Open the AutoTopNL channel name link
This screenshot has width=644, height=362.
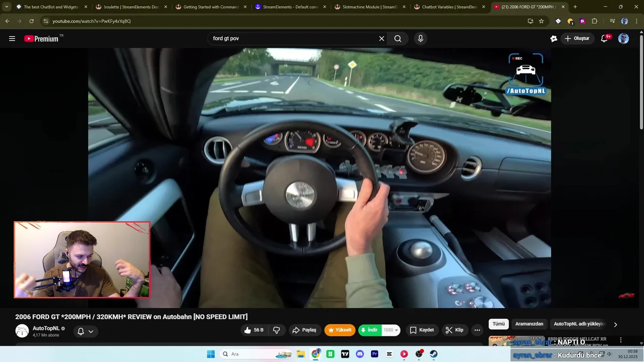pyautogui.click(x=46, y=328)
